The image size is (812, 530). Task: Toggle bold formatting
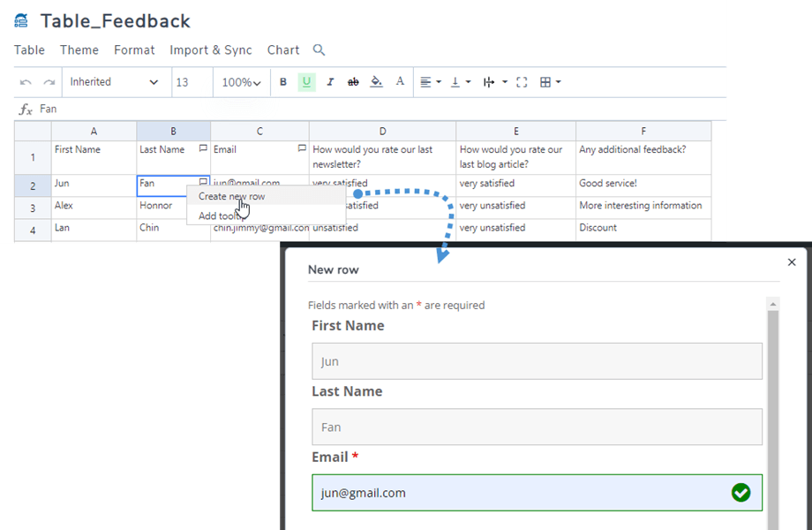tap(283, 82)
